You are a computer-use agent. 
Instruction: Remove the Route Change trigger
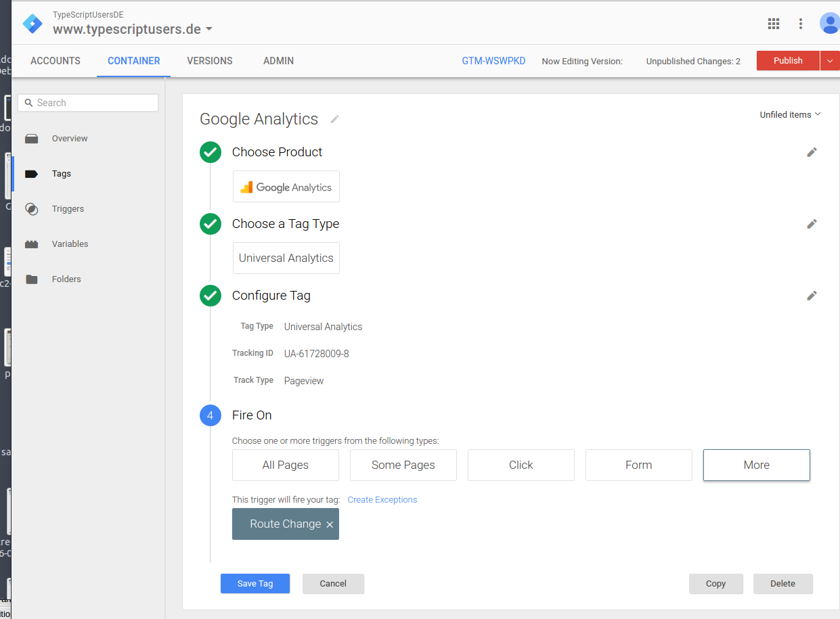coord(330,525)
